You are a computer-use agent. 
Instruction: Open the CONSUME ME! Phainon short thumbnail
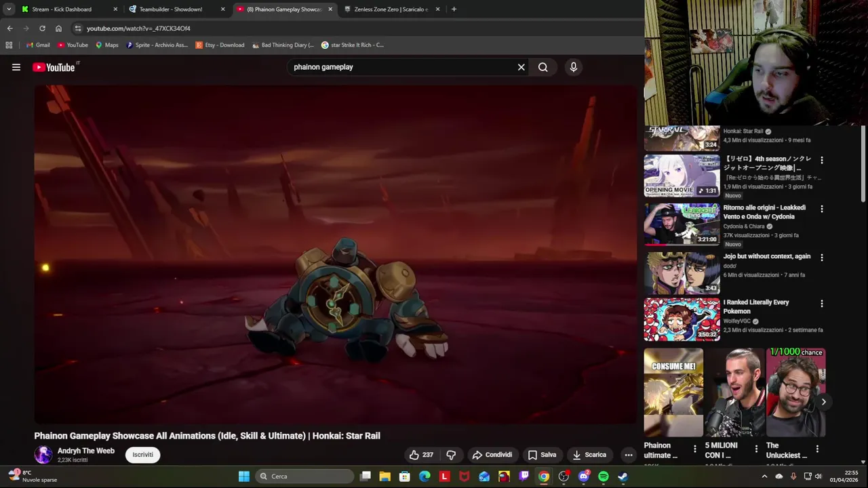pyautogui.click(x=673, y=392)
